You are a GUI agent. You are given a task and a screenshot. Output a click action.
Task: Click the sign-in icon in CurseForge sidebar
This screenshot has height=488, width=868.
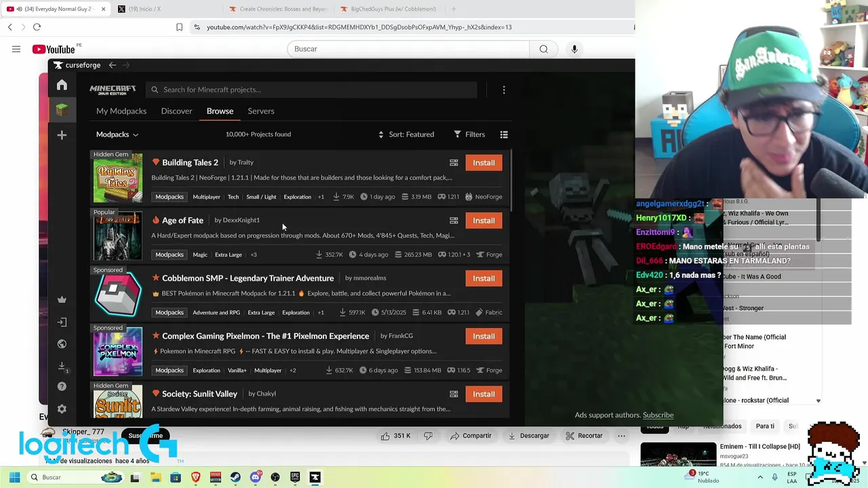tap(62, 322)
